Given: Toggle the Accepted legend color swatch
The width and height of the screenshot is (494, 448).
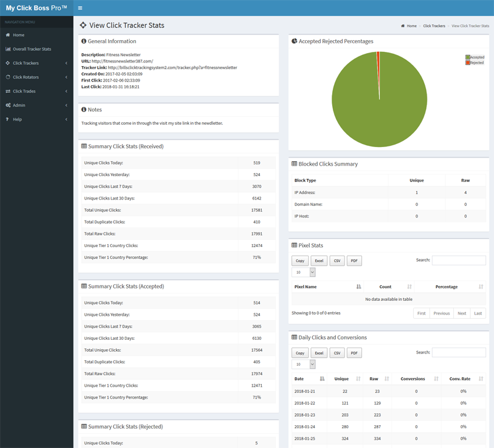Looking at the screenshot, I should (467, 57).
